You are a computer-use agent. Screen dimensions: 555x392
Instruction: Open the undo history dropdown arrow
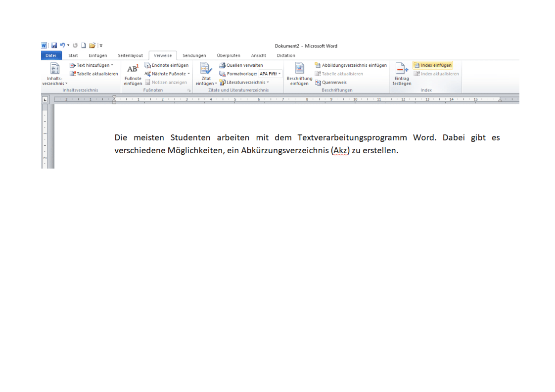pos(68,45)
